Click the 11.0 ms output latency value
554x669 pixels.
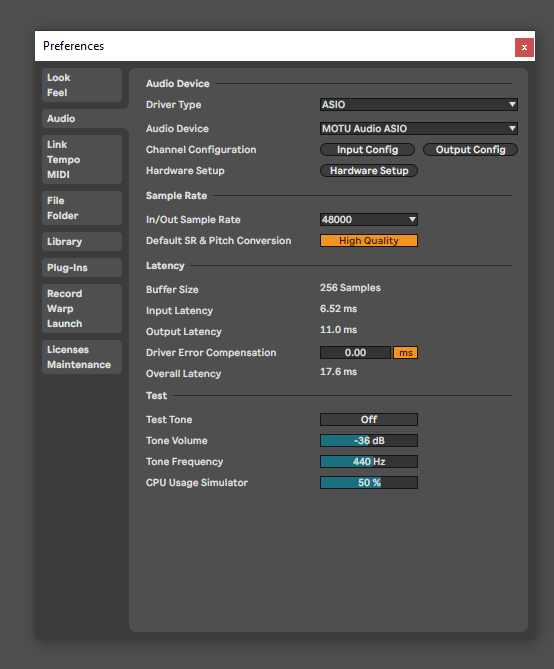pos(338,330)
